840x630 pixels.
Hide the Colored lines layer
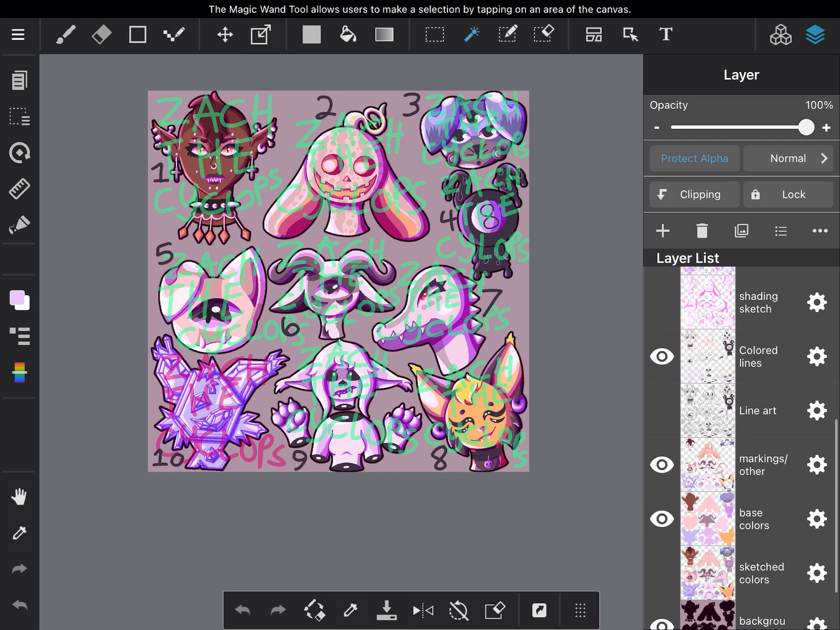pyautogui.click(x=662, y=357)
